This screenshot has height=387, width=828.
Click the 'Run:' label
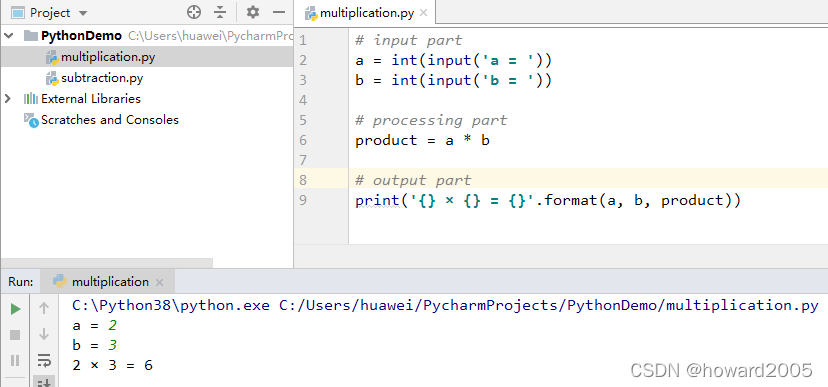pos(21,282)
